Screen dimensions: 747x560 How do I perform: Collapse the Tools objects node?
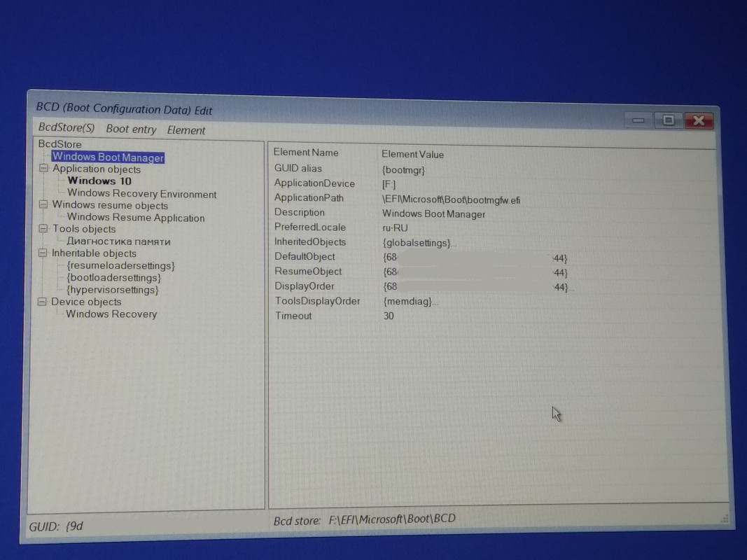[43, 229]
